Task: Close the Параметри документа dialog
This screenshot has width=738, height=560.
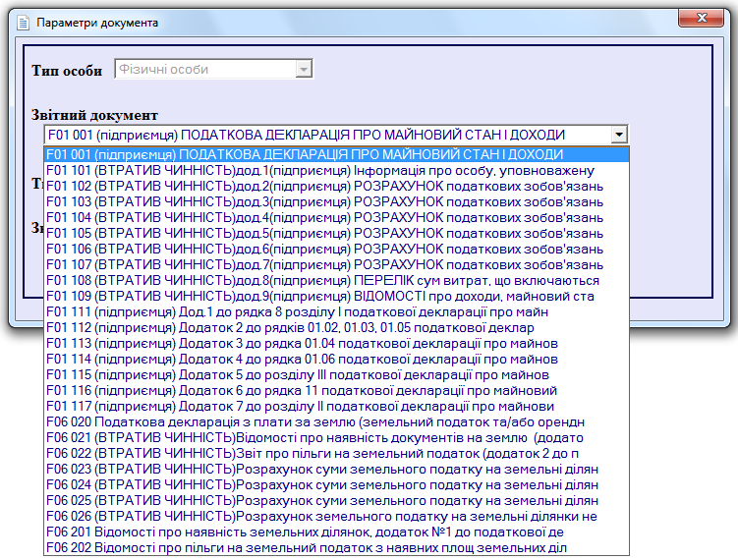Action: [x=699, y=19]
